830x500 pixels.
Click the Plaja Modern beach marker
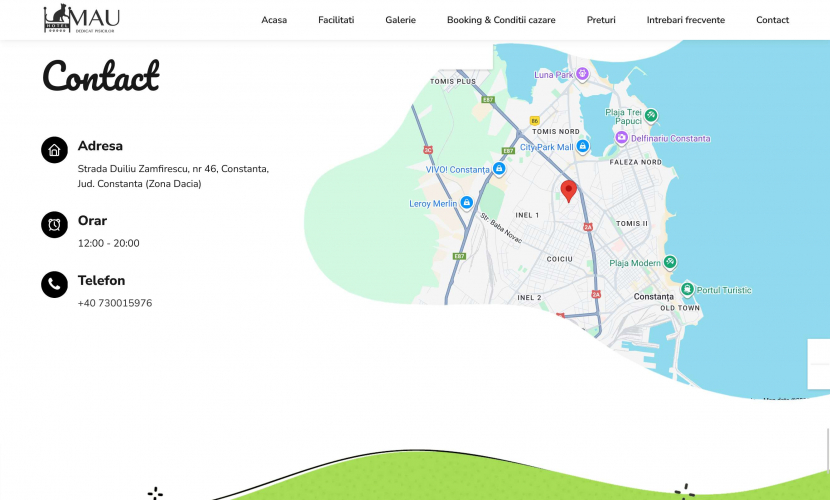(x=670, y=262)
